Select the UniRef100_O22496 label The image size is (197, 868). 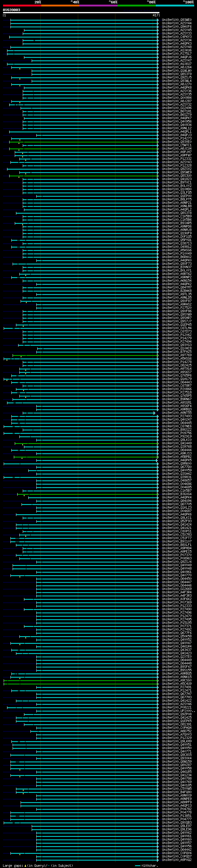pos(176,108)
